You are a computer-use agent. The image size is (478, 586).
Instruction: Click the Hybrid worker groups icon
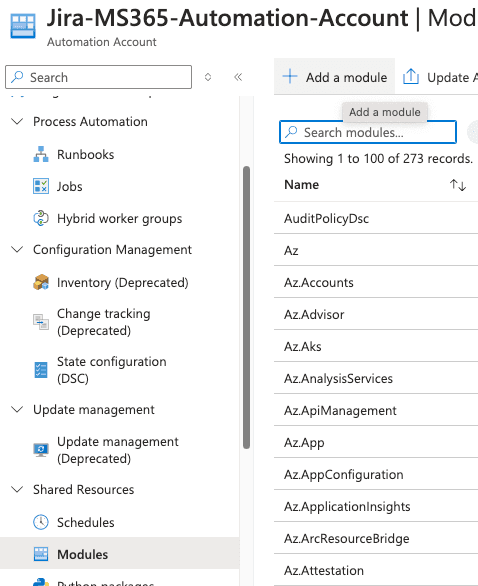point(41,219)
